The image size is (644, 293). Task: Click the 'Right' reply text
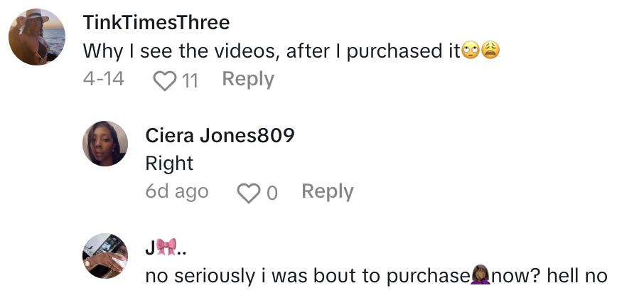tap(169, 164)
